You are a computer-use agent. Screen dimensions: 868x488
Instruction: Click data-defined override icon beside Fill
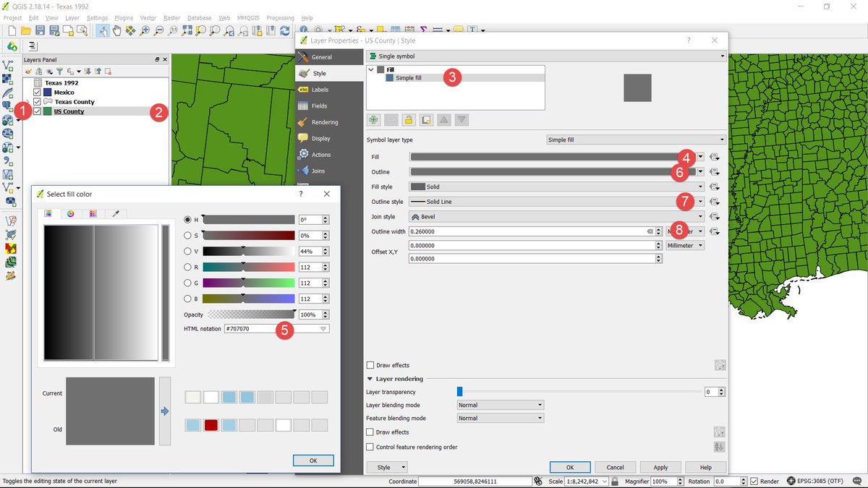tap(714, 156)
